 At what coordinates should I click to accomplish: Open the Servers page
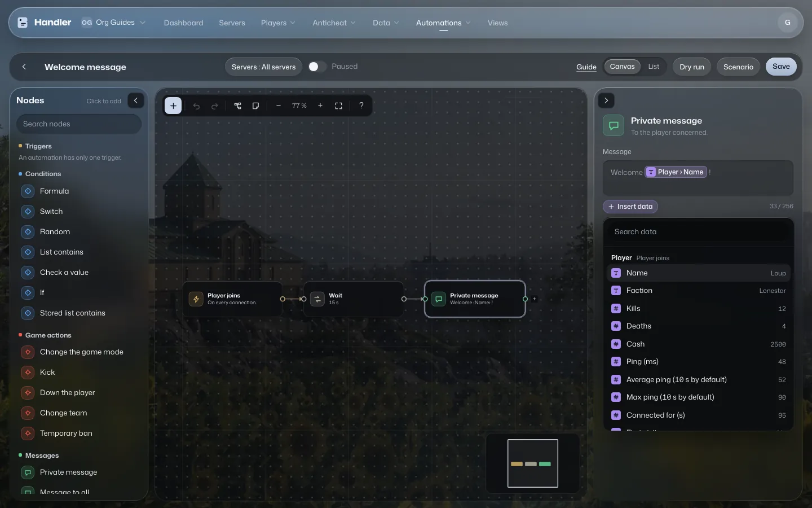[232, 23]
